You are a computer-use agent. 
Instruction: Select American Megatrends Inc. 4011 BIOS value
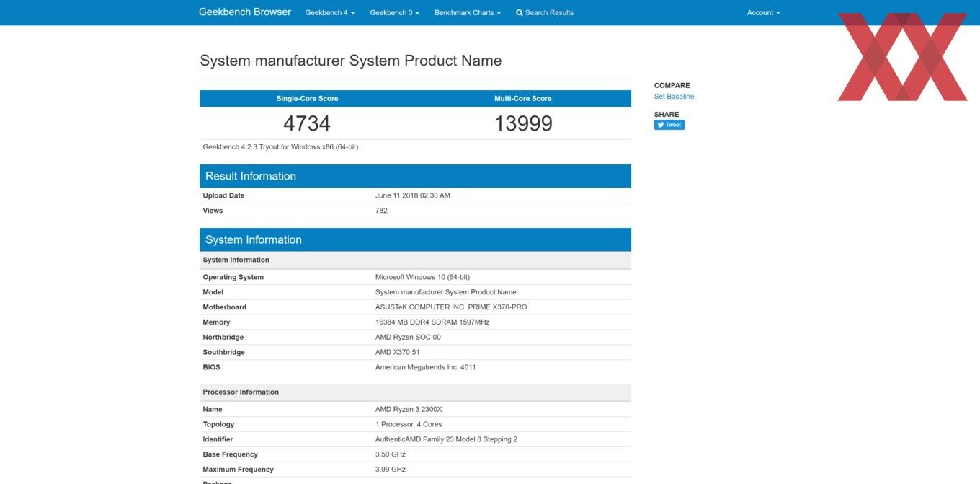[425, 367]
